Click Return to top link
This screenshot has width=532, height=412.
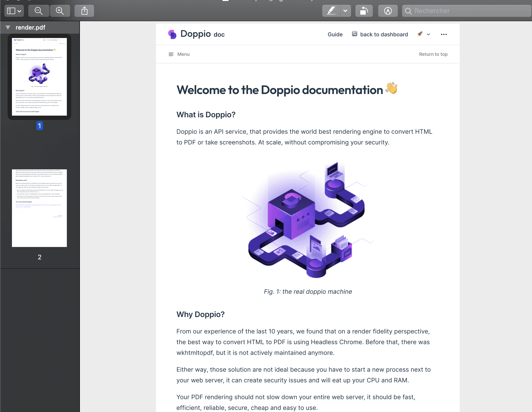(x=433, y=54)
